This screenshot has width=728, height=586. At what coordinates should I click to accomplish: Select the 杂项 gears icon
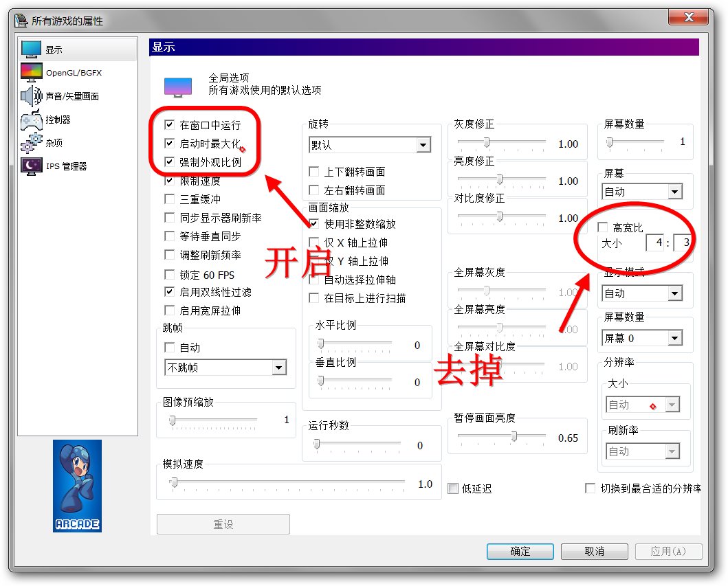click(x=32, y=143)
